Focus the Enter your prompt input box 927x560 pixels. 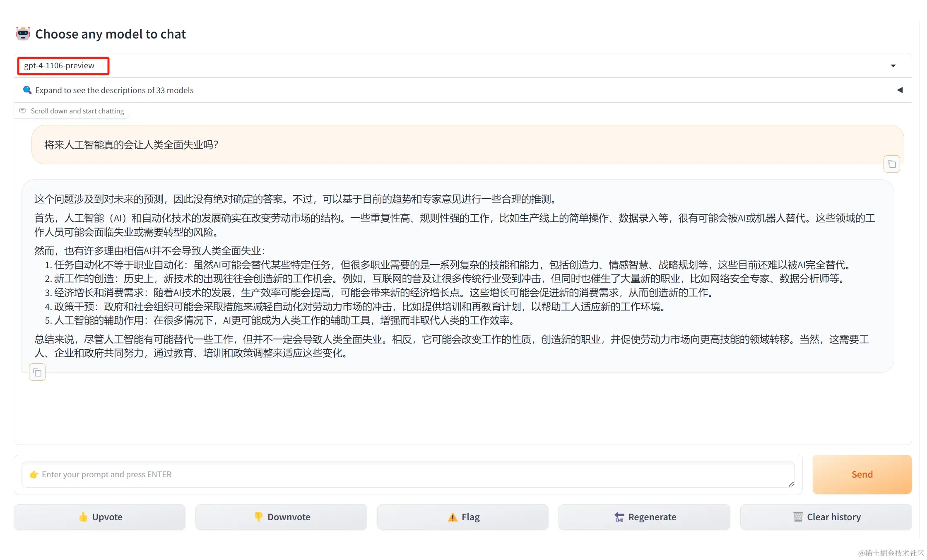click(x=408, y=474)
